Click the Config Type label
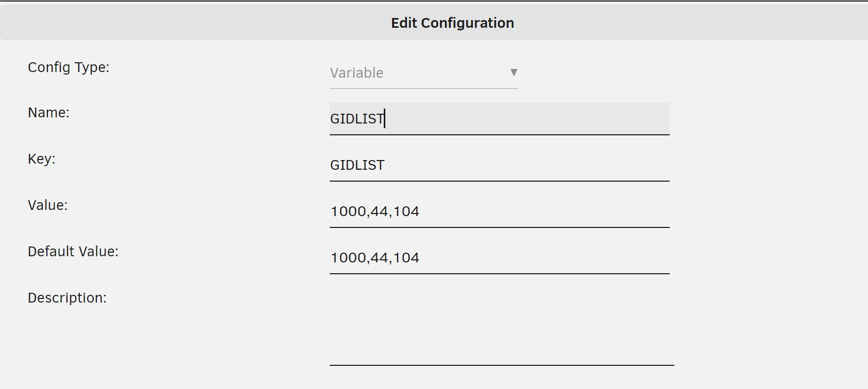The height and width of the screenshot is (389, 868). 69,67
